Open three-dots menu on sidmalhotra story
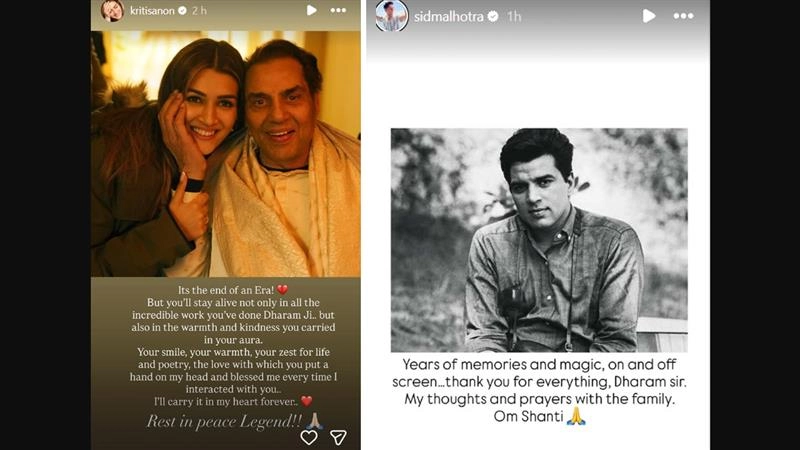The height and width of the screenshot is (450, 800). tap(683, 16)
